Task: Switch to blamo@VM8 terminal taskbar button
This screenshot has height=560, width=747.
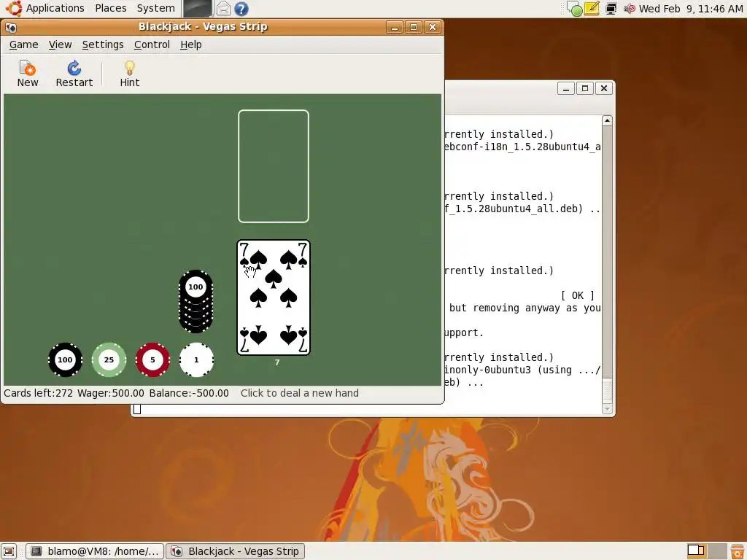Action: [94, 551]
